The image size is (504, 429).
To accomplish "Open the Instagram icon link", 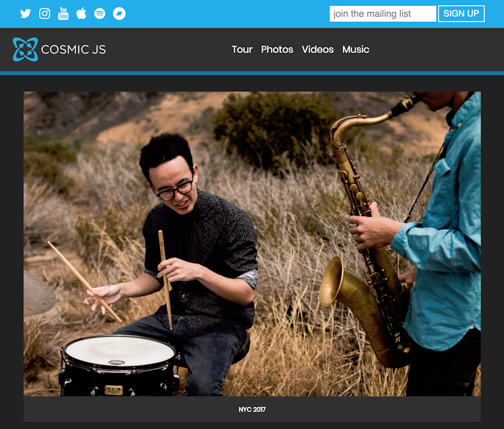I will coord(45,13).
